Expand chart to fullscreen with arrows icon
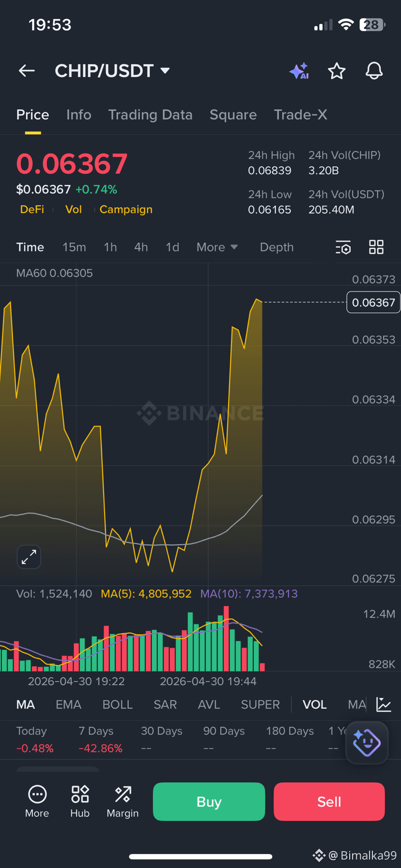The height and width of the screenshot is (868, 401). pyautogui.click(x=29, y=557)
